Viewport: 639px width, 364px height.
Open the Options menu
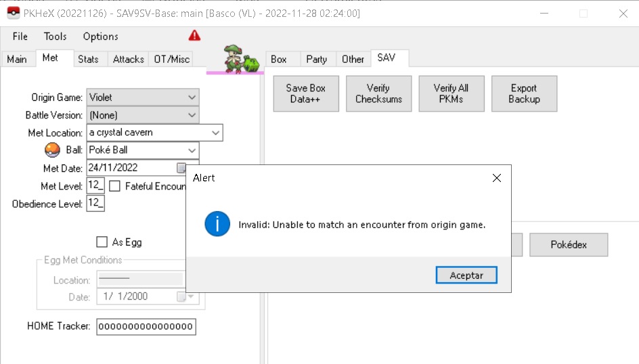coord(101,37)
